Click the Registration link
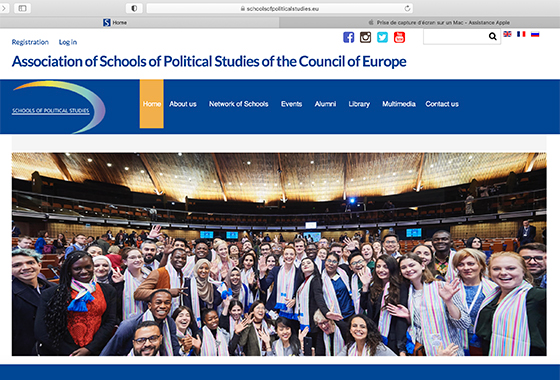The image size is (560, 380). (x=30, y=42)
